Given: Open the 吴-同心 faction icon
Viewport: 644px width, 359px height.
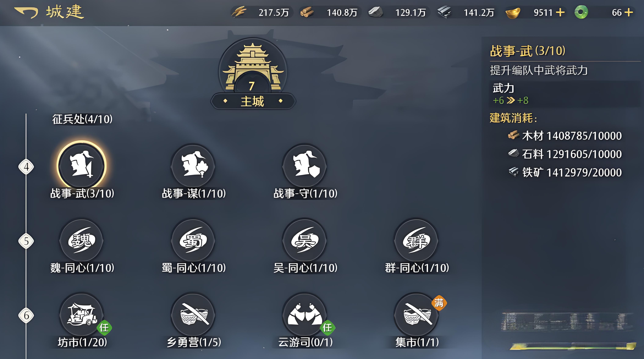Looking at the screenshot, I should pyautogui.click(x=305, y=240).
